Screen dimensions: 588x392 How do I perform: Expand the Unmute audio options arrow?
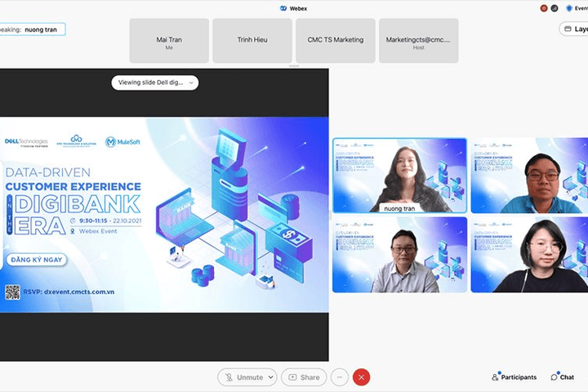pyautogui.click(x=271, y=377)
